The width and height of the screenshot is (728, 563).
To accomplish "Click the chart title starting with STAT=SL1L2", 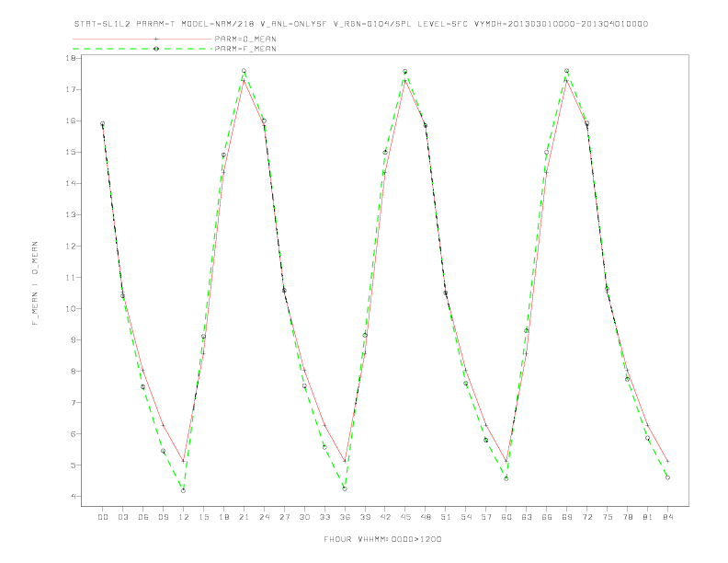I will click(361, 24).
